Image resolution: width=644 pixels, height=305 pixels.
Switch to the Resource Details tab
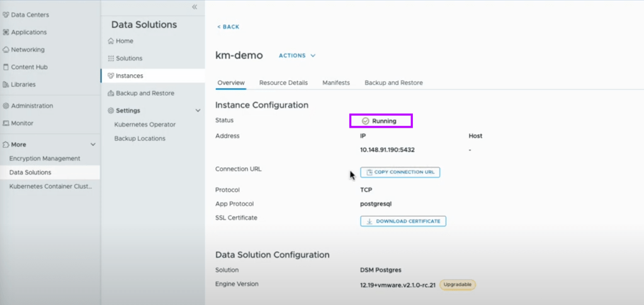coord(283,82)
